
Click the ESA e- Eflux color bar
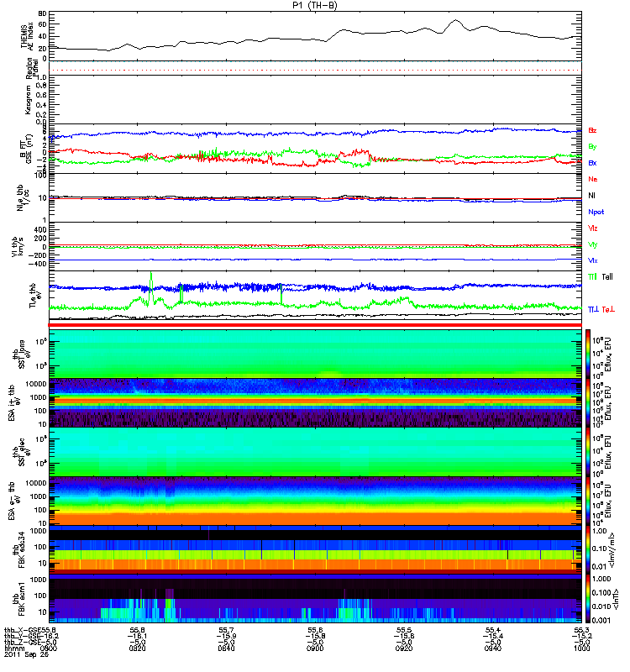588,501
